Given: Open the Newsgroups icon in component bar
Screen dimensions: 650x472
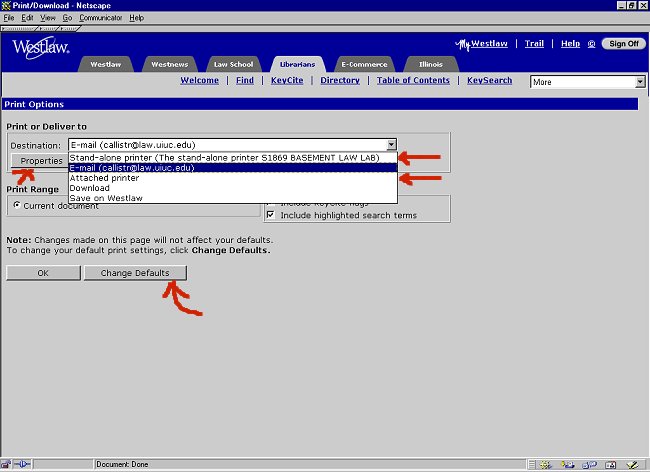Looking at the screenshot, I should pos(589,465).
